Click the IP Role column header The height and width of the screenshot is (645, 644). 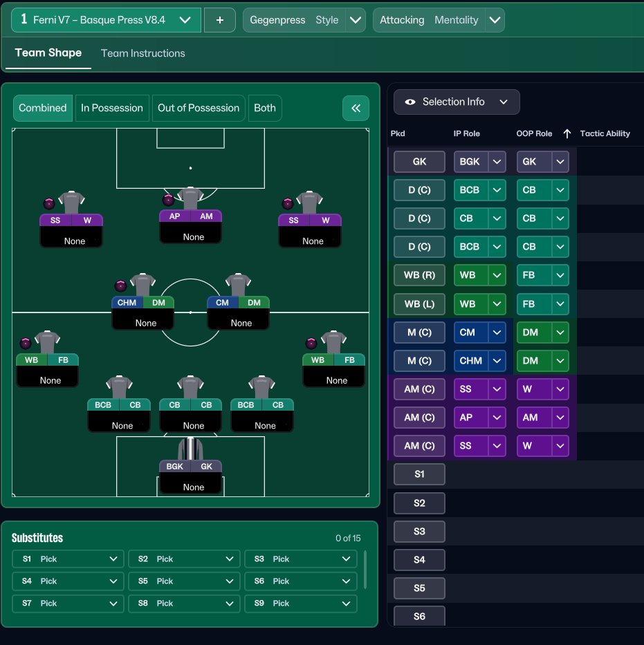coord(467,133)
